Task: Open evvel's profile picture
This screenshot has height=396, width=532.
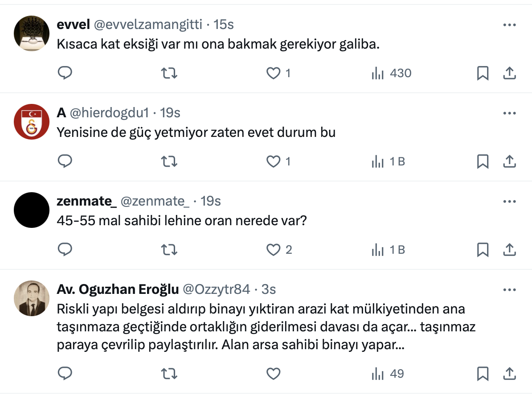Action: click(x=31, y=33)
